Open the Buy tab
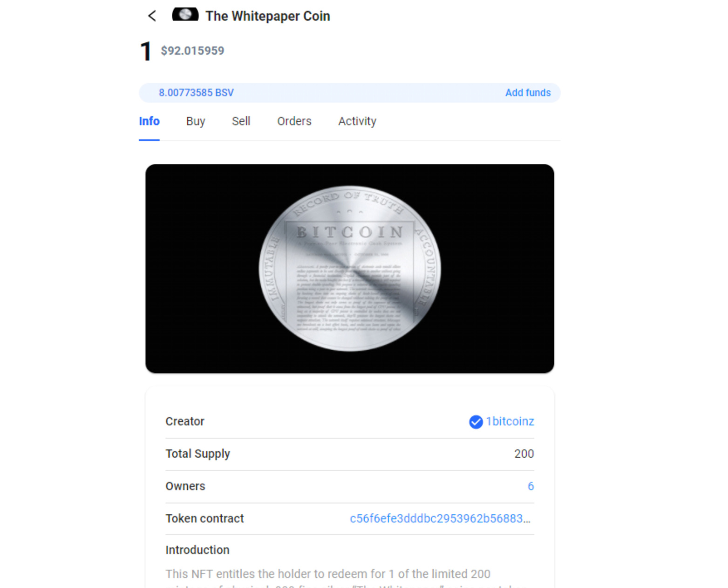Screen dimensions: 728x588 (196, 122)
